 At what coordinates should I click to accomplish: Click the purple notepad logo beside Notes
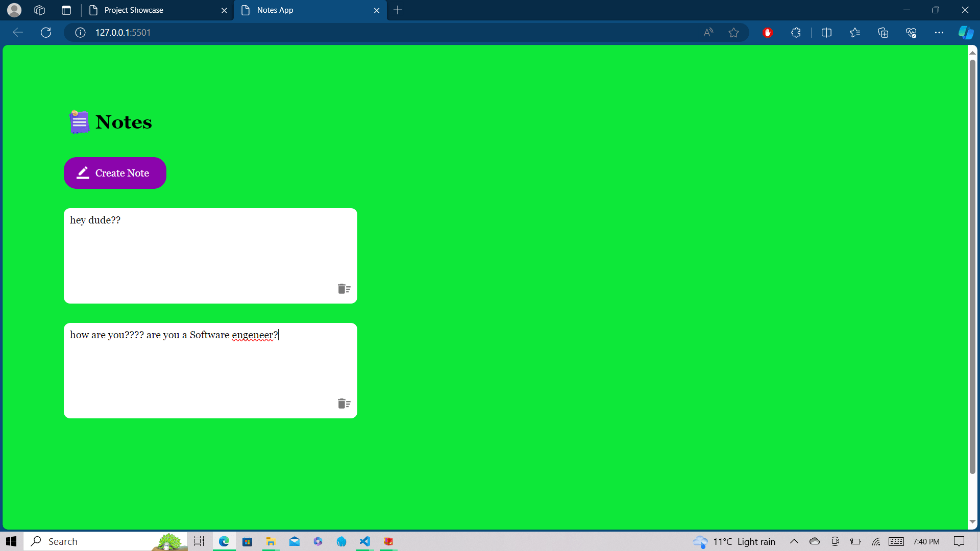[79, 122]
